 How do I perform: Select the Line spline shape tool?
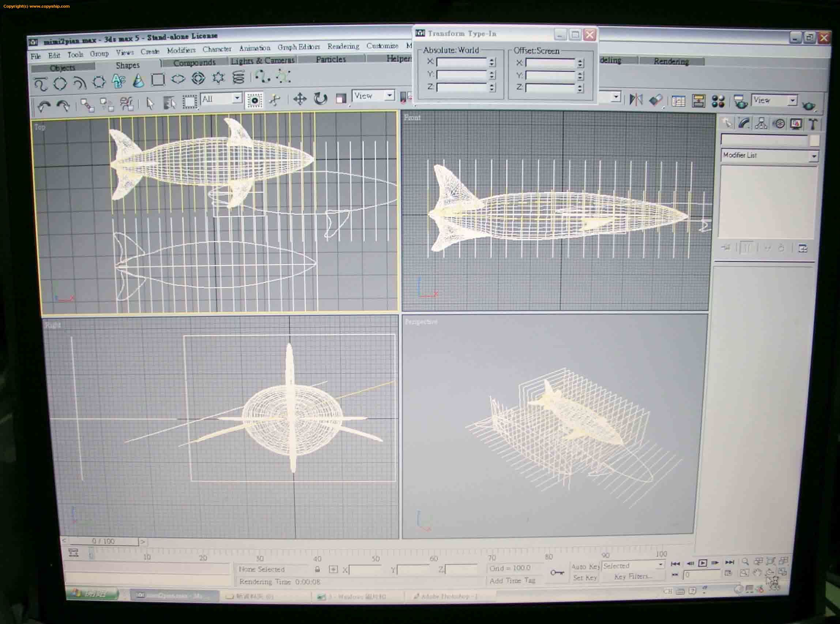point(41,84)
